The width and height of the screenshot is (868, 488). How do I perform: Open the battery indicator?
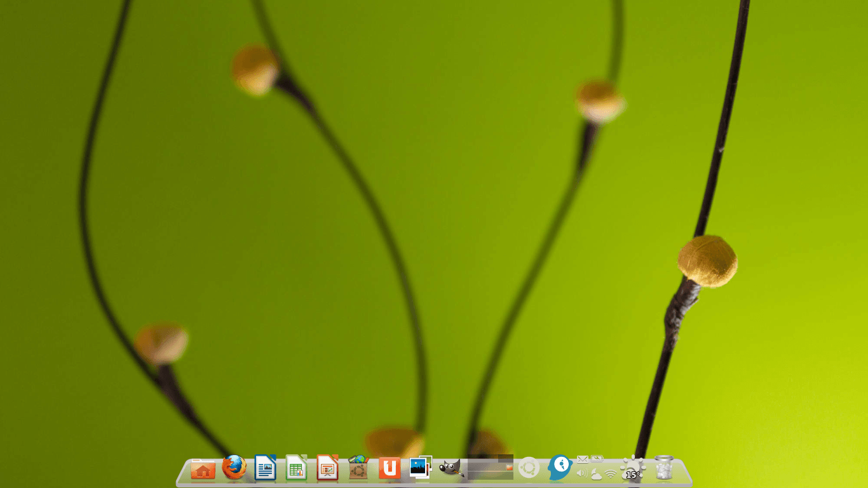597,459
